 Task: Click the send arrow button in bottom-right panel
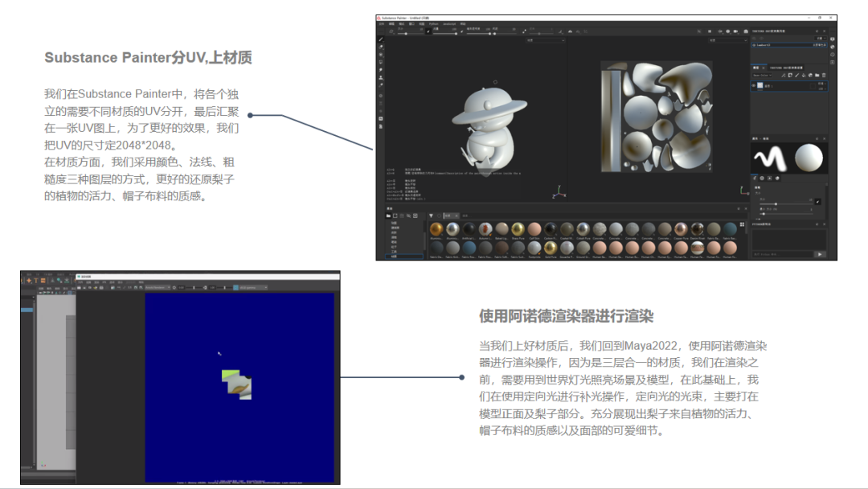pyautogui.click(x=820, y=253)
